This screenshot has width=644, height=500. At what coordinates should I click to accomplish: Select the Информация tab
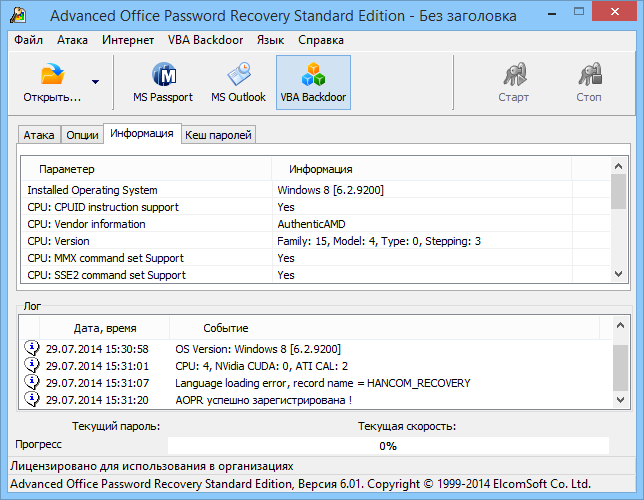click(x=142, y=134)
